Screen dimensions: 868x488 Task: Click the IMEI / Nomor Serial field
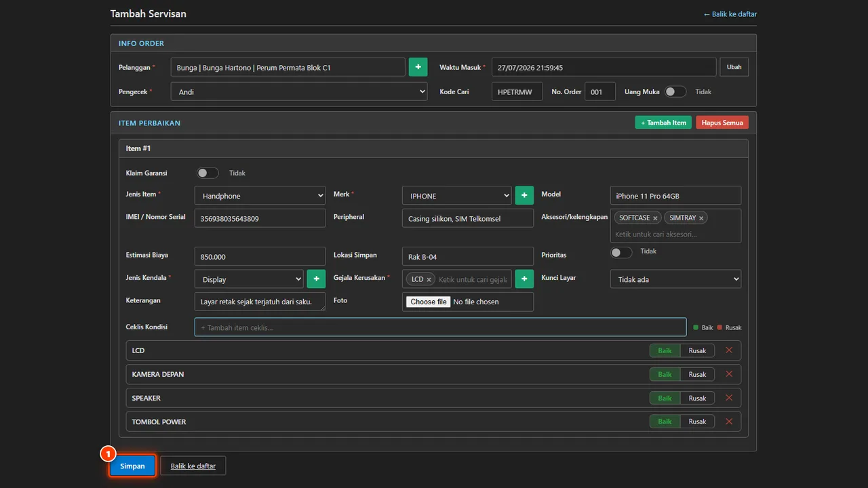click(260, 218)
